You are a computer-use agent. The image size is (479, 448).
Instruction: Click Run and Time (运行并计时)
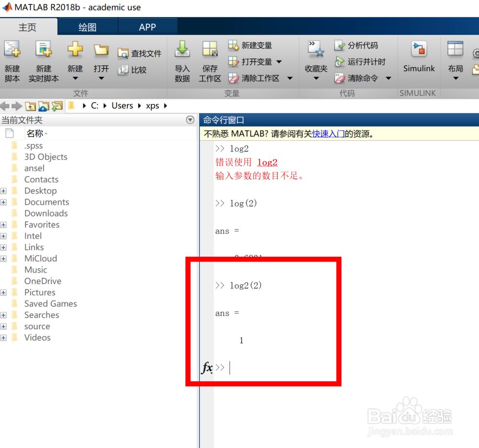(360, 62)
